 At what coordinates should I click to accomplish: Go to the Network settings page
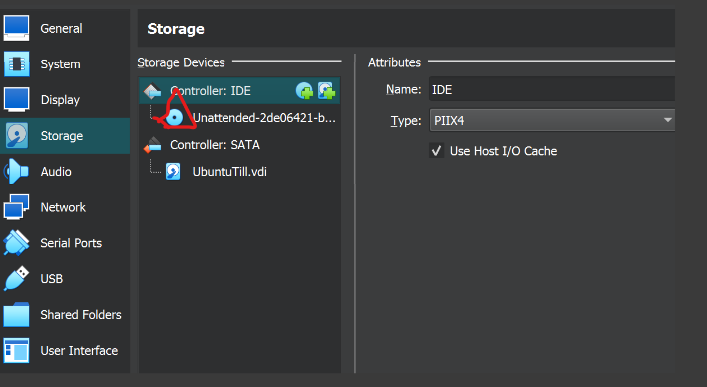pos(65,207)
